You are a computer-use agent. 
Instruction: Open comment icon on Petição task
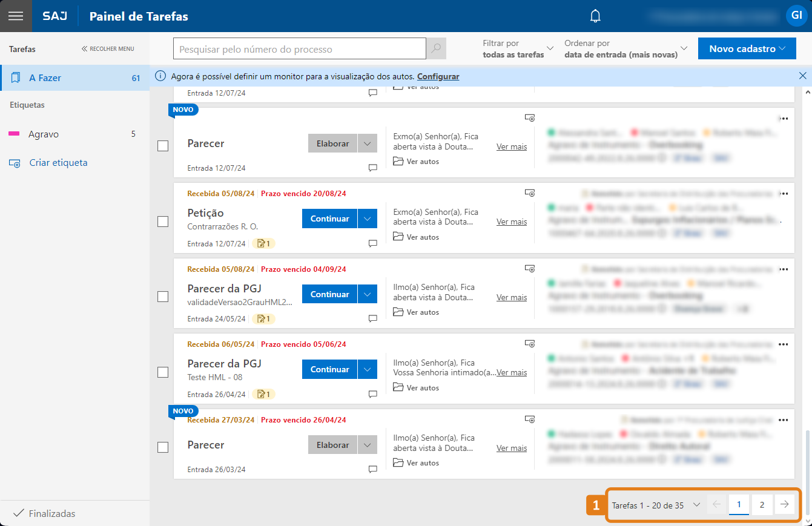point(373,244)
